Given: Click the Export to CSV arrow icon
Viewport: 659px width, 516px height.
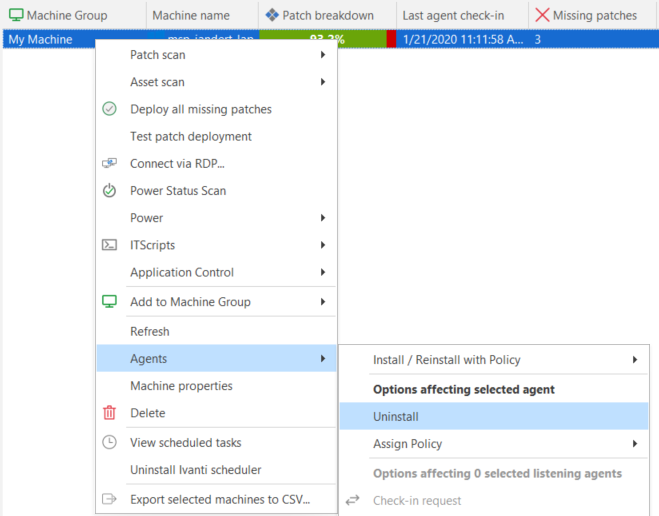Looking at the screenshot, I should 110,499.
